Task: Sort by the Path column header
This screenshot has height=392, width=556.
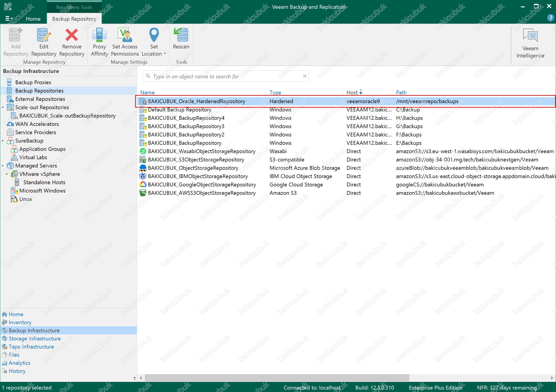Action: (401, 92)
